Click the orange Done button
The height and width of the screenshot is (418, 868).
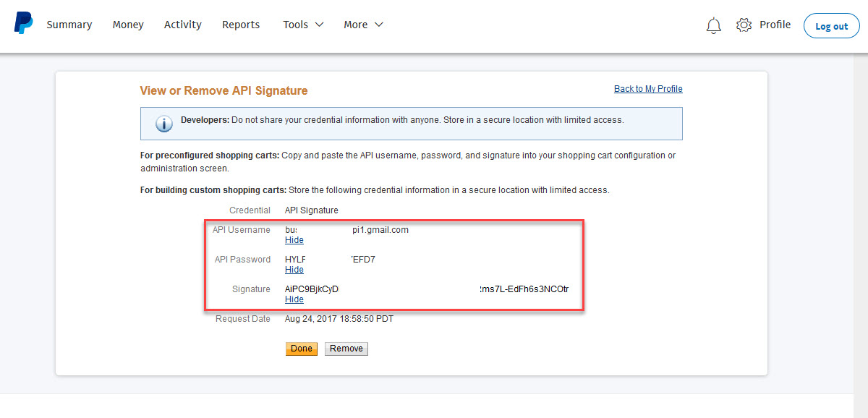pos(302,349)
